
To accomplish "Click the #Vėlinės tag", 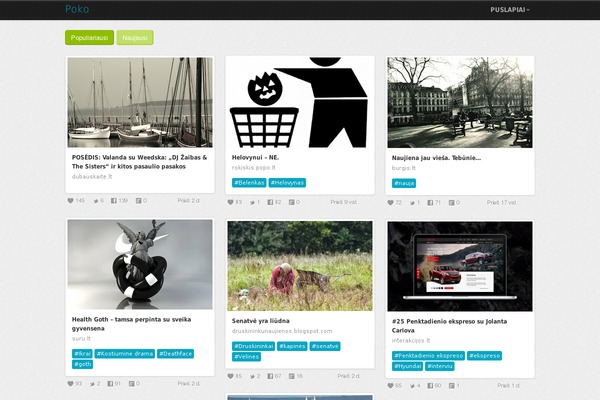I will point(246,357).
